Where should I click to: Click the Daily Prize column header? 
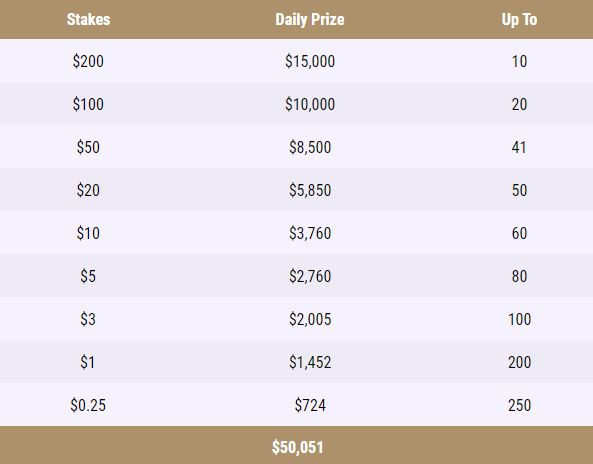click(310, 19)
